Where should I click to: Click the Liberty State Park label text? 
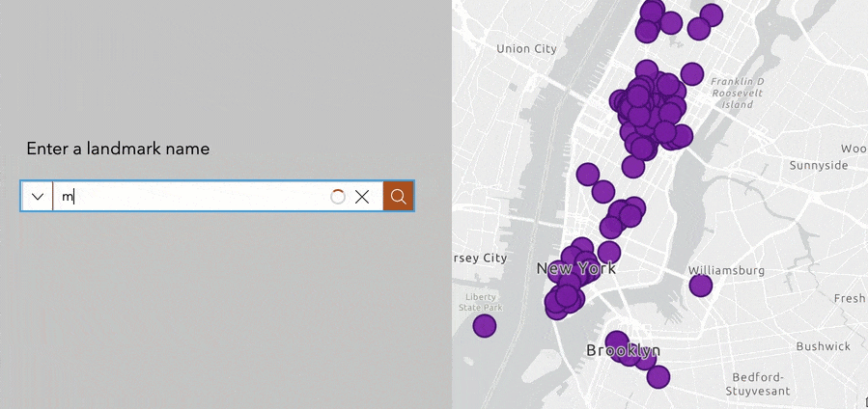(x=481, y=302)
